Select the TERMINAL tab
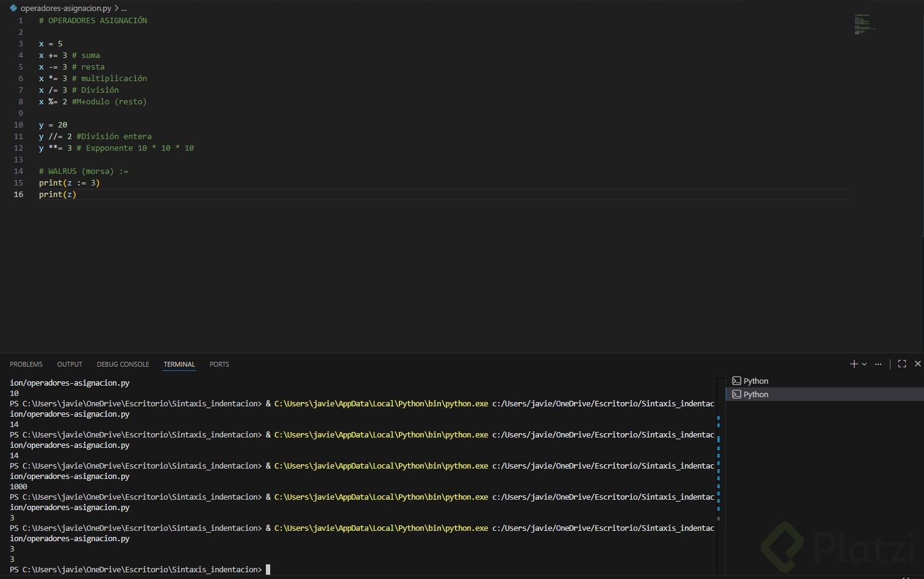Image resolution: width=924 pixels, height=579 pixels. click(x=179, y=364)
